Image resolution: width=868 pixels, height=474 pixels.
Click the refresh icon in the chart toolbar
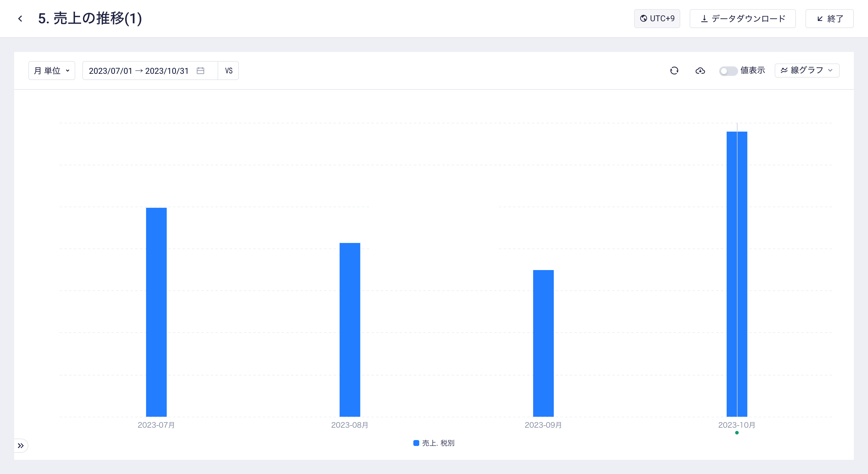pyautogui.click(x=674, y=71)
